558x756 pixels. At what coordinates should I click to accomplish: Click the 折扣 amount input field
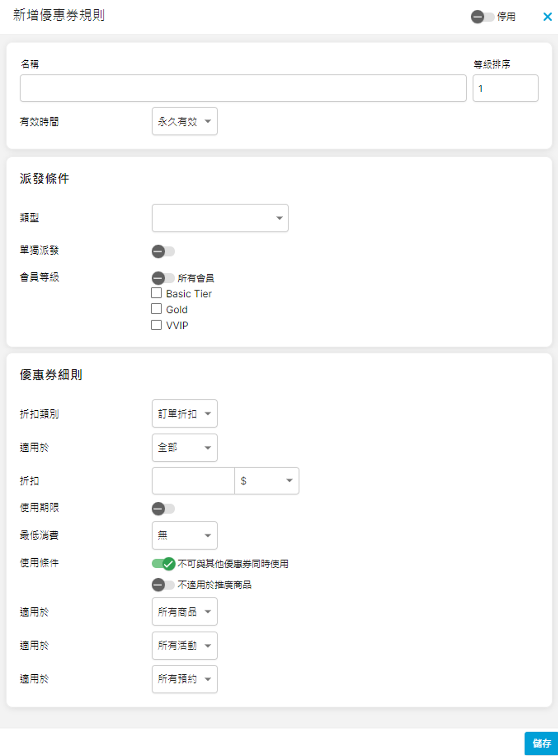coord(193,481)
